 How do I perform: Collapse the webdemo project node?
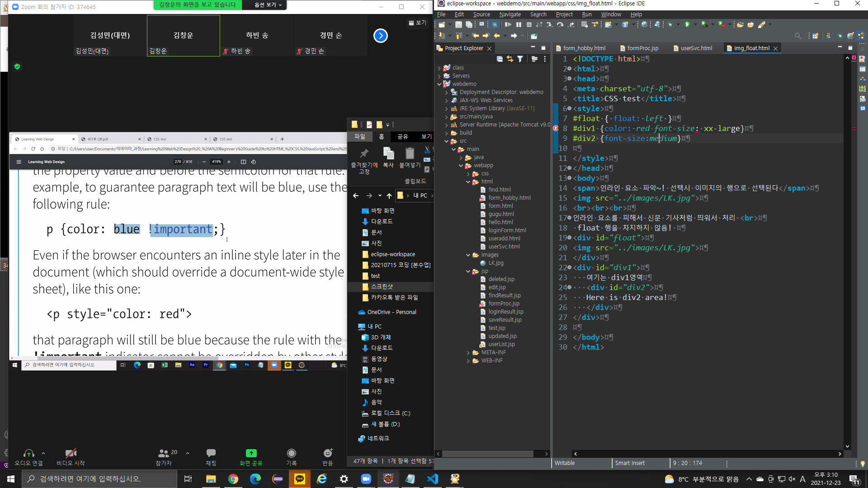click(439, 84)
